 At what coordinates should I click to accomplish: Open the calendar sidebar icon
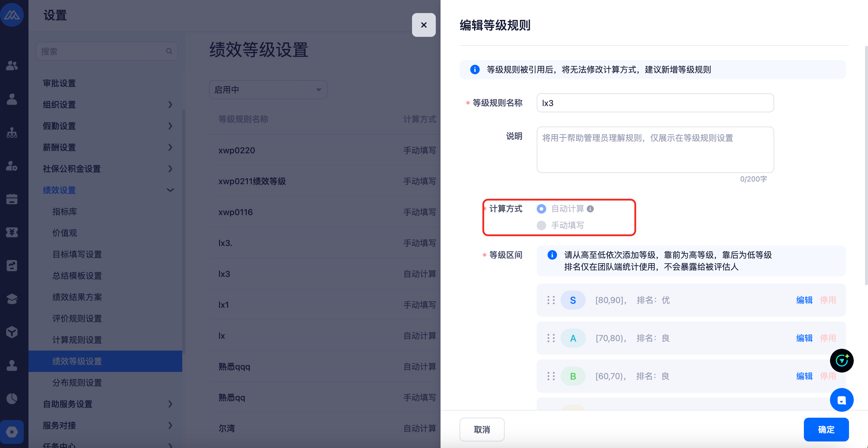(12, 199)
